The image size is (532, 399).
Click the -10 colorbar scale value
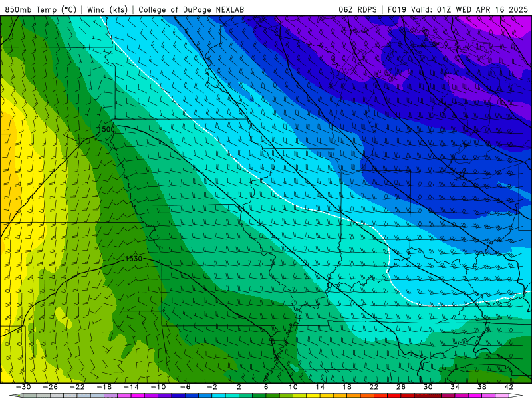[x=158, y=387]
